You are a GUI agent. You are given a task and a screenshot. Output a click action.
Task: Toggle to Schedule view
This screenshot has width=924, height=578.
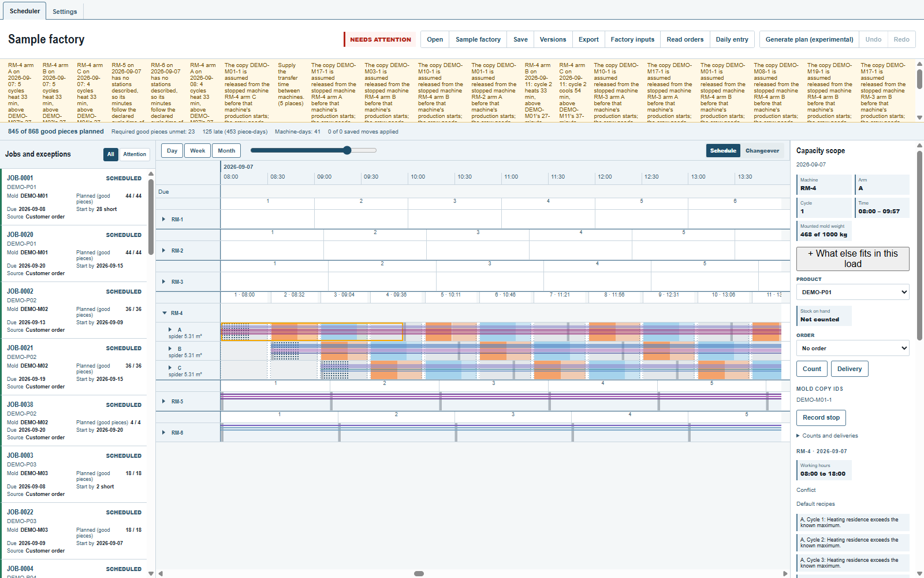point(723,151)
